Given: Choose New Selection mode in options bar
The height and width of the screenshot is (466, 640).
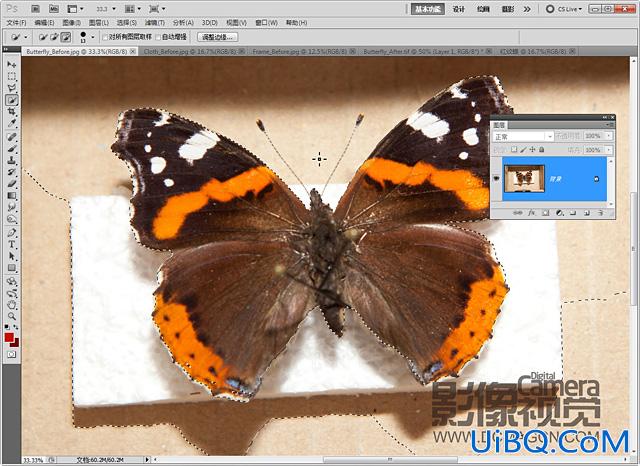Looking at the screenshot, I should (43, 37).
